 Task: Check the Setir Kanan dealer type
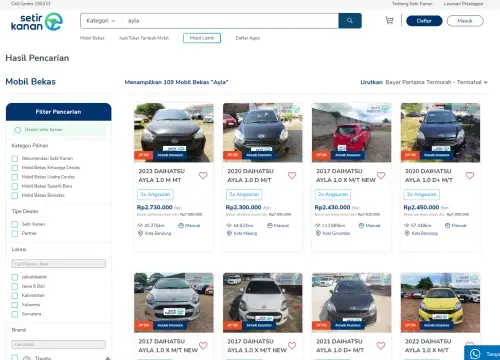(x=15, y=224)
